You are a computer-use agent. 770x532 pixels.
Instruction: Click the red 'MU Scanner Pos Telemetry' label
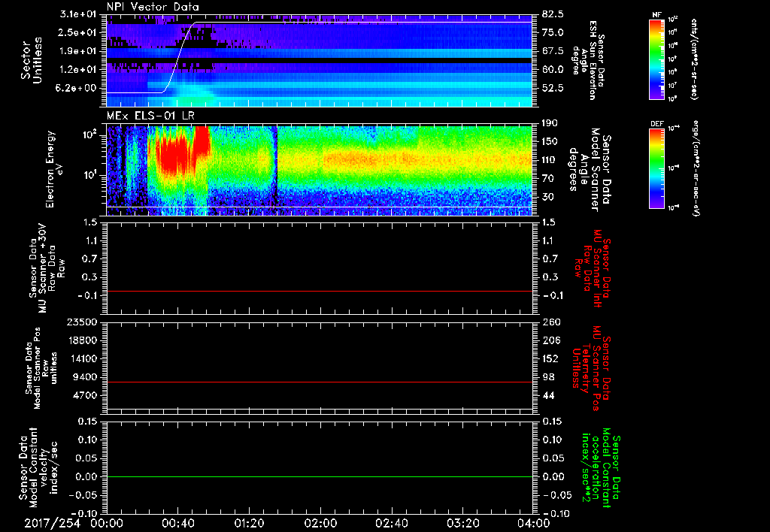[591, 368]
